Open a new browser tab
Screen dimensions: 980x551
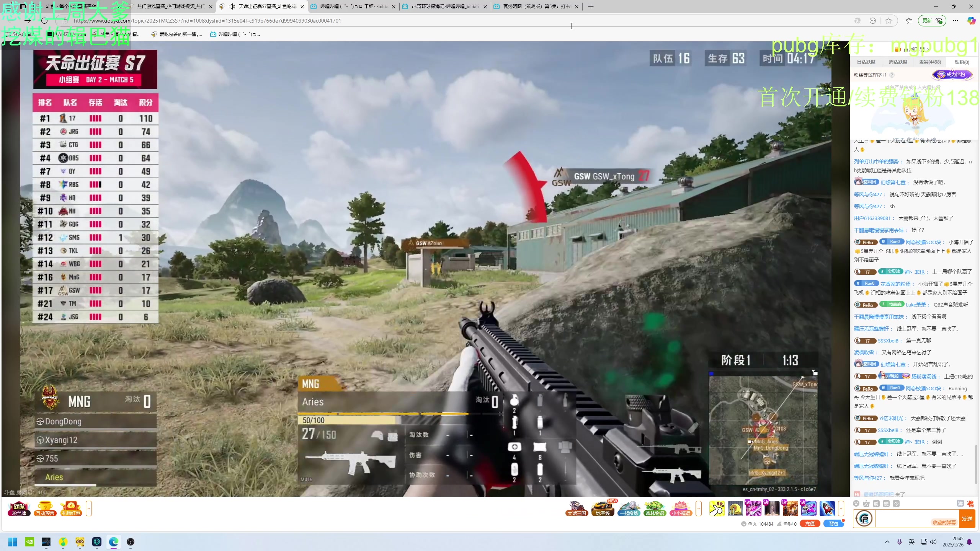(591, 7)
